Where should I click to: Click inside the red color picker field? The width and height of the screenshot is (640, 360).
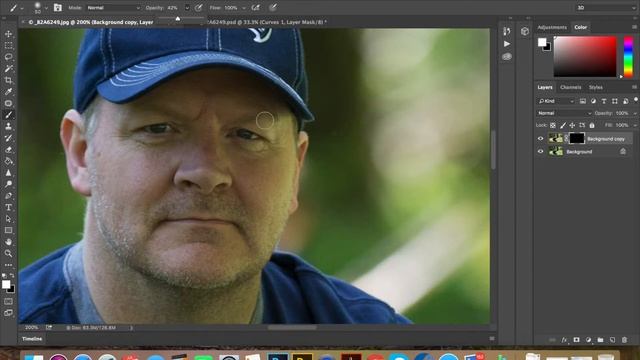pyautogui.click(x=585, y=56)
